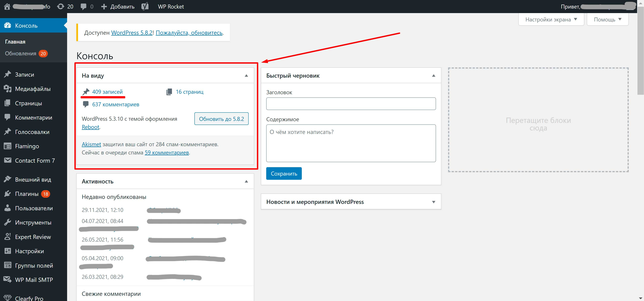644x301 pixels.
Task: Open Обновления submenu item
Action: (x=21, y=53)
